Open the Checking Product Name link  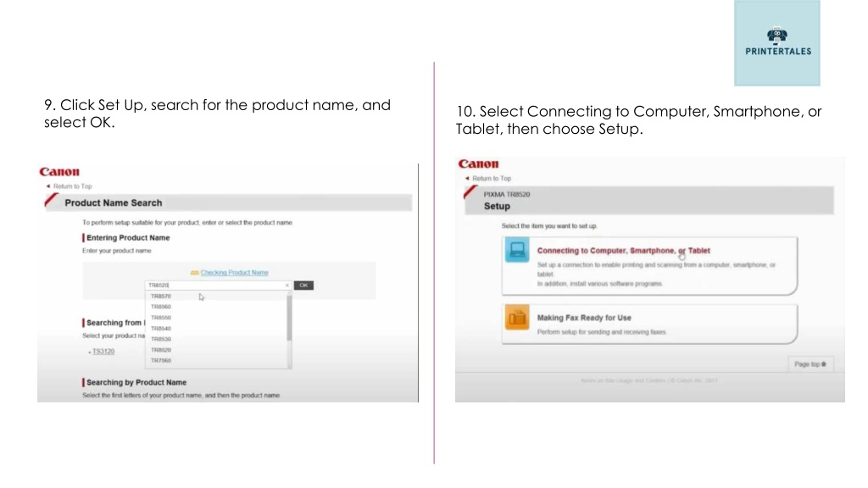[x=234, y=273]
